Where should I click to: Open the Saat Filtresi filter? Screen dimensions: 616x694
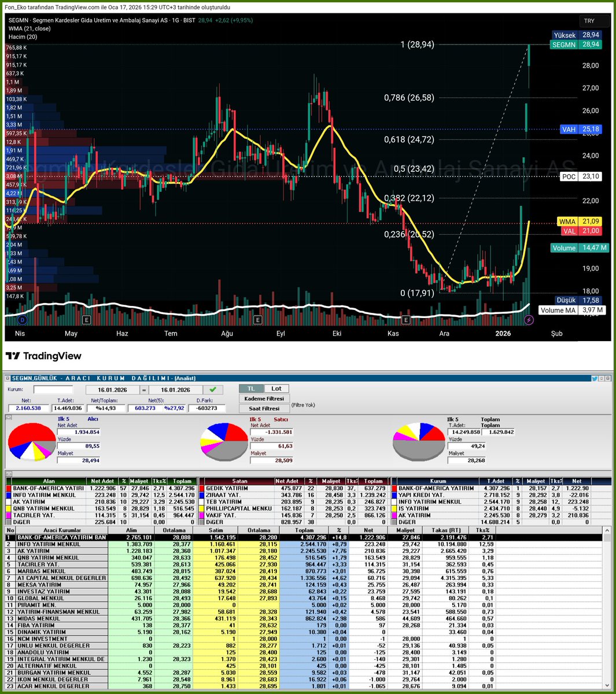(x=264, y=408)
